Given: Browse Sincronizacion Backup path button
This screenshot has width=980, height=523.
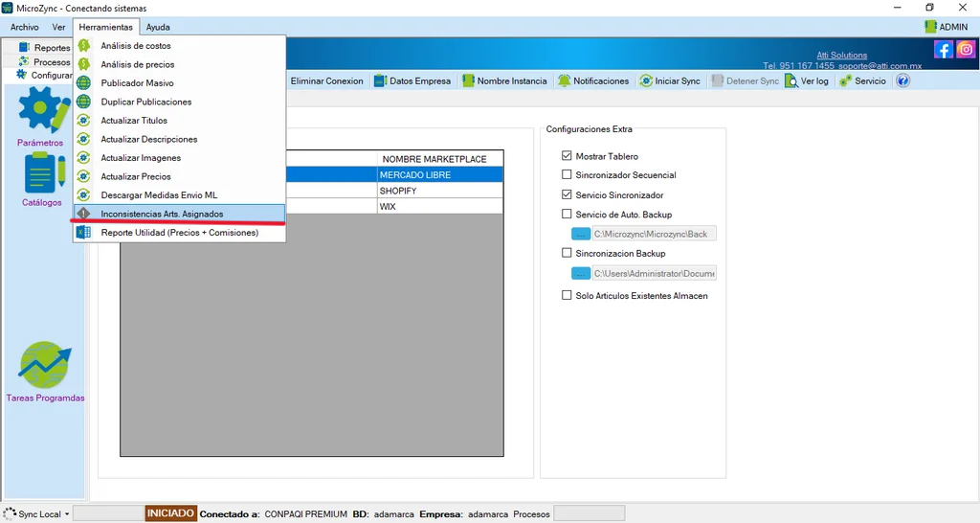Looking at the screenshot, I should 581,273.
